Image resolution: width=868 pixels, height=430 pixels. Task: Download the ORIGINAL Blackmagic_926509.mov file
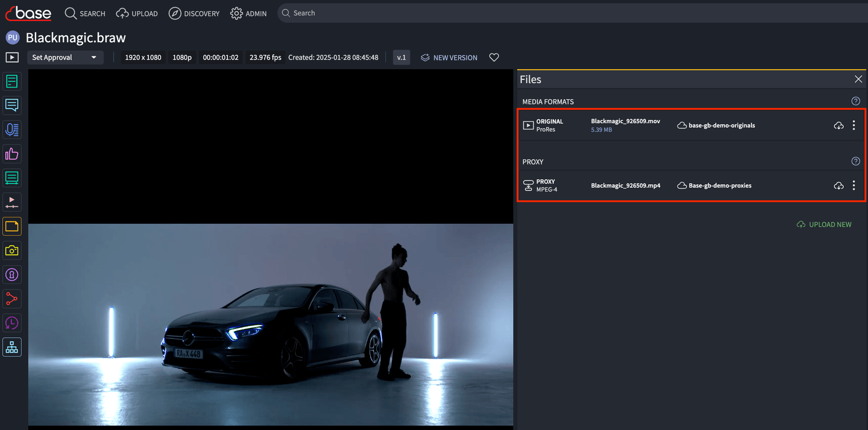pos(839,125)
